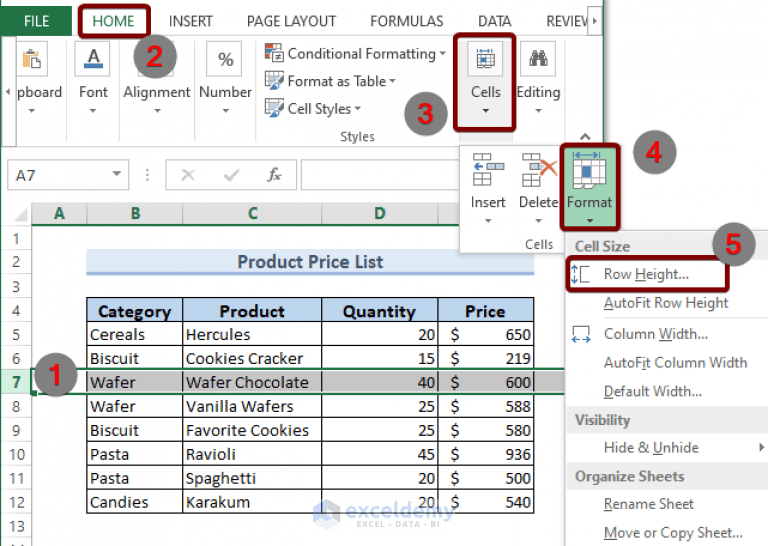Choose Default Width menu entry
The width and height of the screenshot is (768, 546).
(x=653, y=391)
